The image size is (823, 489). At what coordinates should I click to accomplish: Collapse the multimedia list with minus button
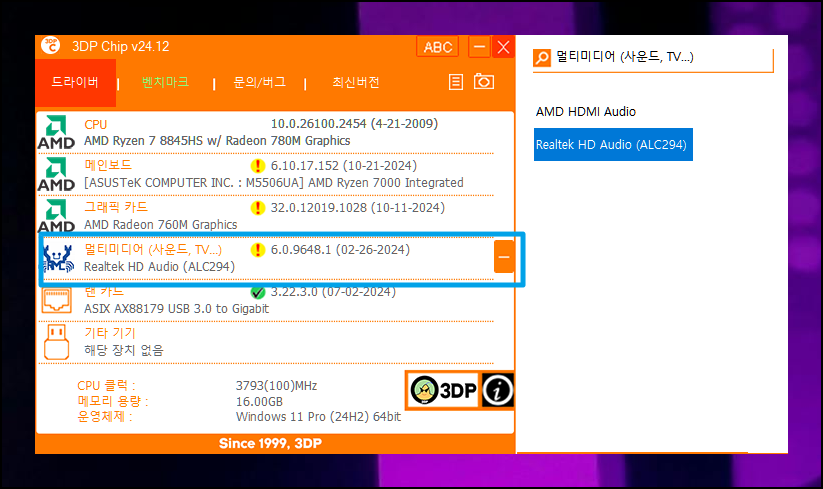(x=504, y=257)
